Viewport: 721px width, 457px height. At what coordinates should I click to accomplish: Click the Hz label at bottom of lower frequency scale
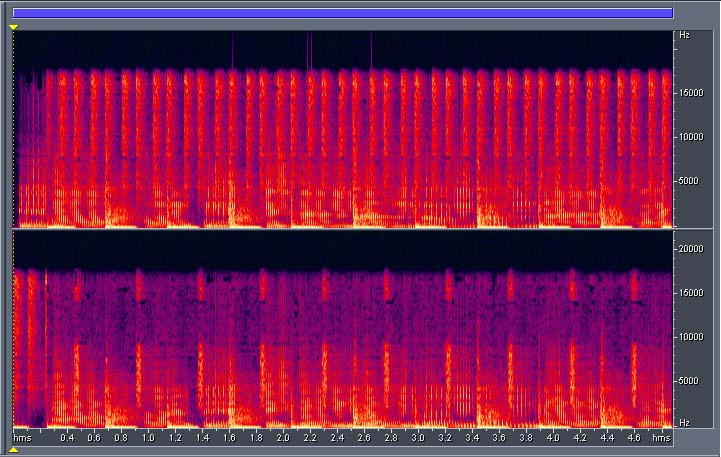684,423
